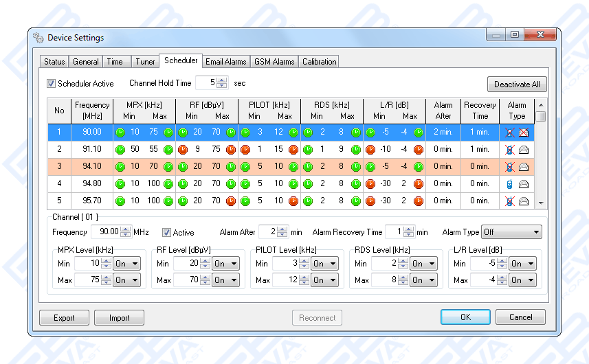Click red PILOT Max indicator in row 2
Screen dimensions: 589x364
point(293,148)
